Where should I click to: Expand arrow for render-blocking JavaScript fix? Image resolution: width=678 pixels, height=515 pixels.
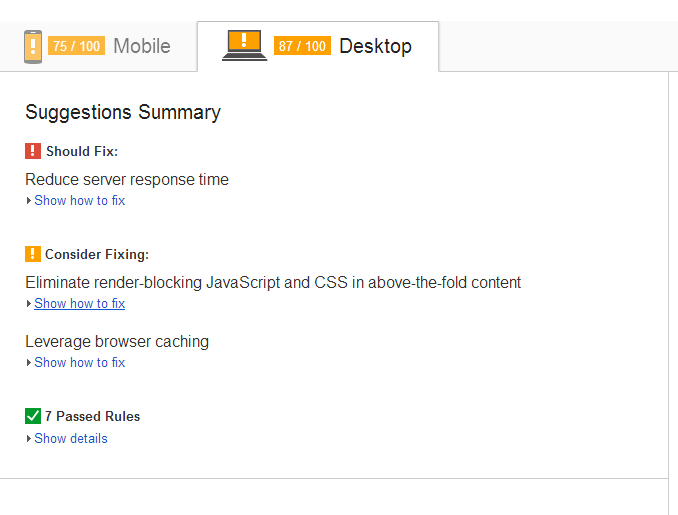[x=29, y=304]
